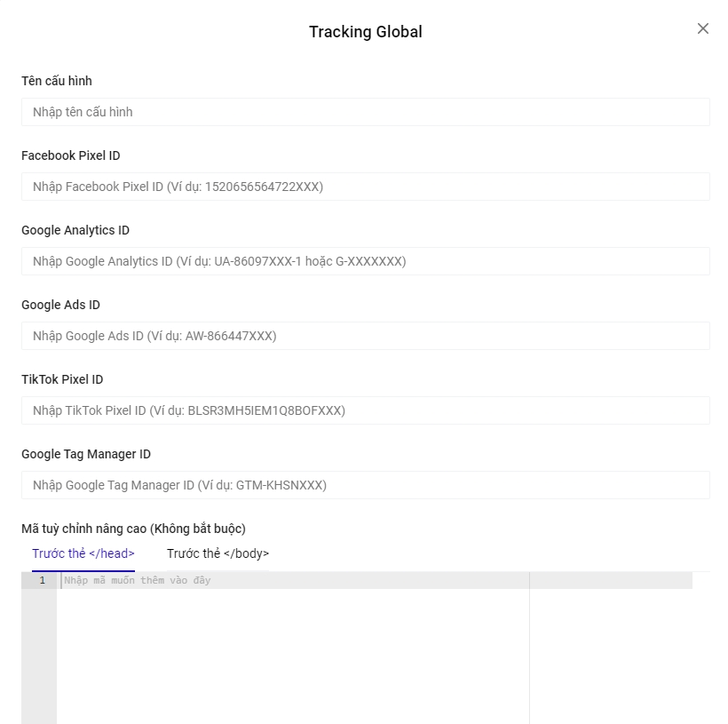Click the Google Tag Manager ID label

coord(86,454)
